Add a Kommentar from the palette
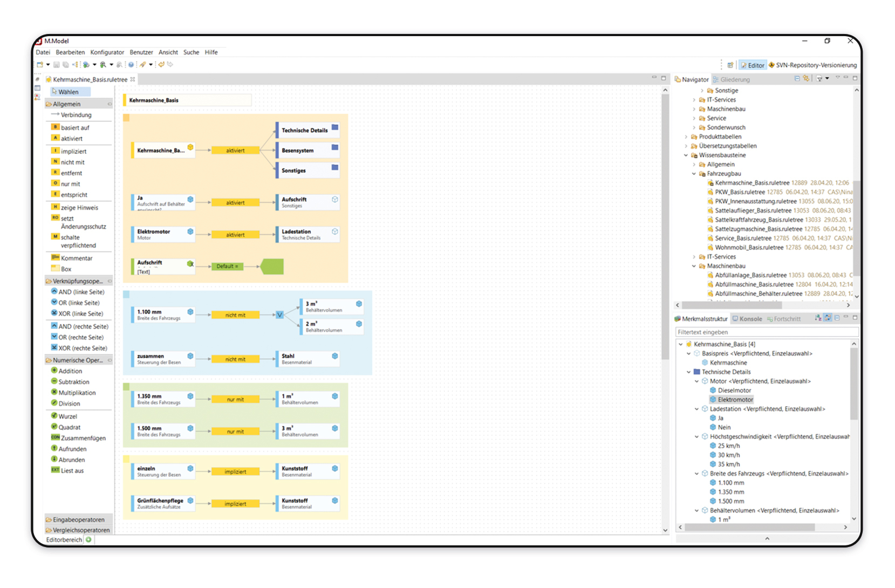 pos(72,258)
